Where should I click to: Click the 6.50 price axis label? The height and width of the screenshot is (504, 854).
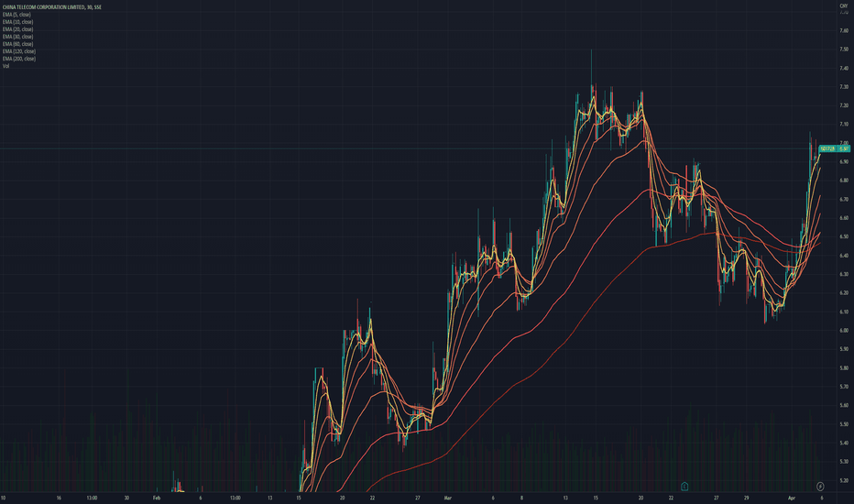[x=844, y=236]
